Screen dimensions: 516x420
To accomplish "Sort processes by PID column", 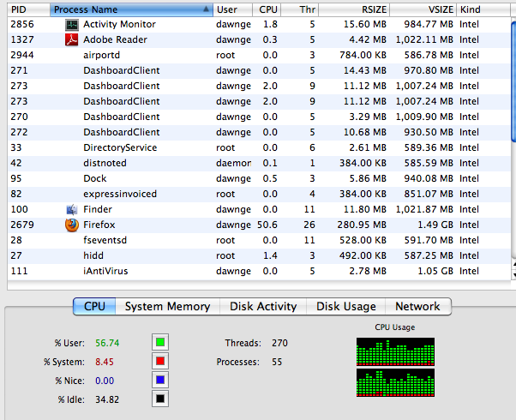I will coord(28,9).
